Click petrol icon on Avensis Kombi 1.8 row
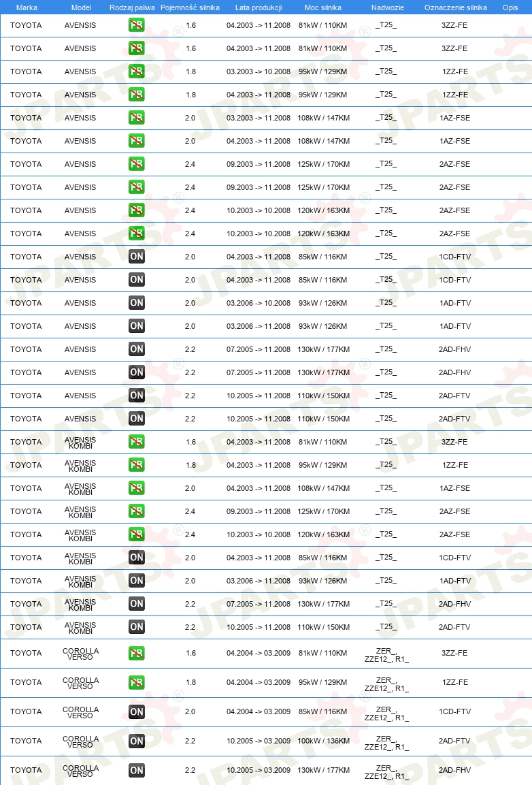 [x=137, y=464]
